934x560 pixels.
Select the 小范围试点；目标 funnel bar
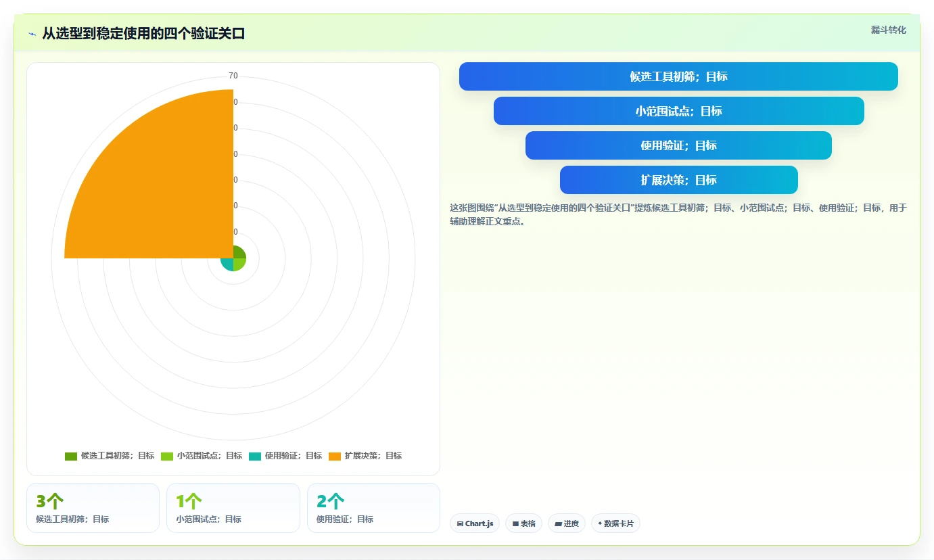click(679, 111)
